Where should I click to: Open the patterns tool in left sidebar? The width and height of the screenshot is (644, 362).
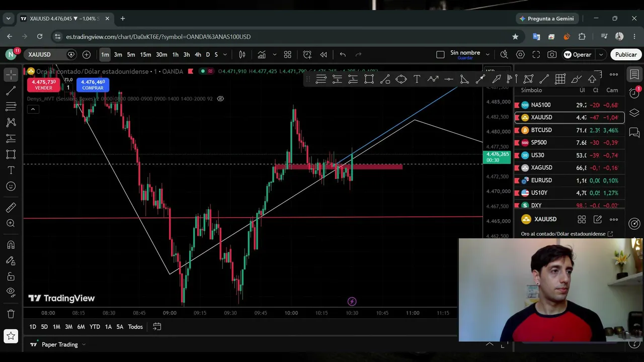click(x=11, y=123)
